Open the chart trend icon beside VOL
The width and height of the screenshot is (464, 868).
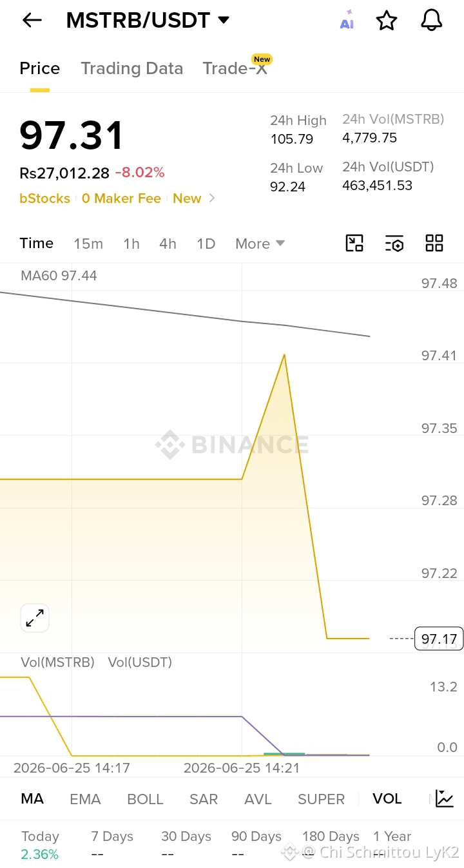tap(445, 798)
